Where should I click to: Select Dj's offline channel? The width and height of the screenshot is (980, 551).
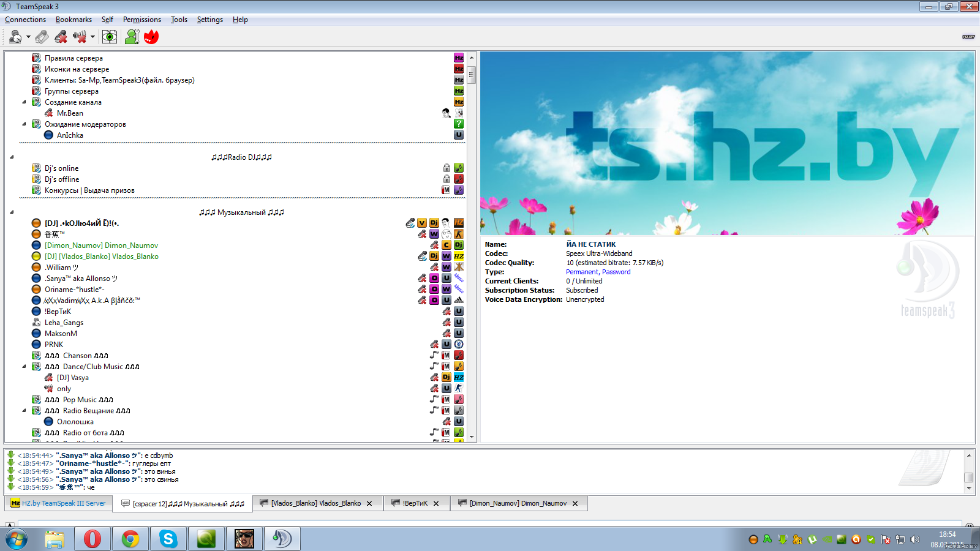(62, 179)
